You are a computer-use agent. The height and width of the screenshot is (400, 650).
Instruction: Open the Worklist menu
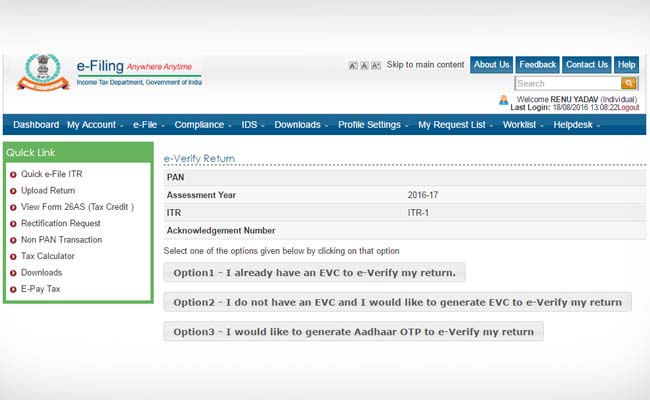(x=522, y=125)
